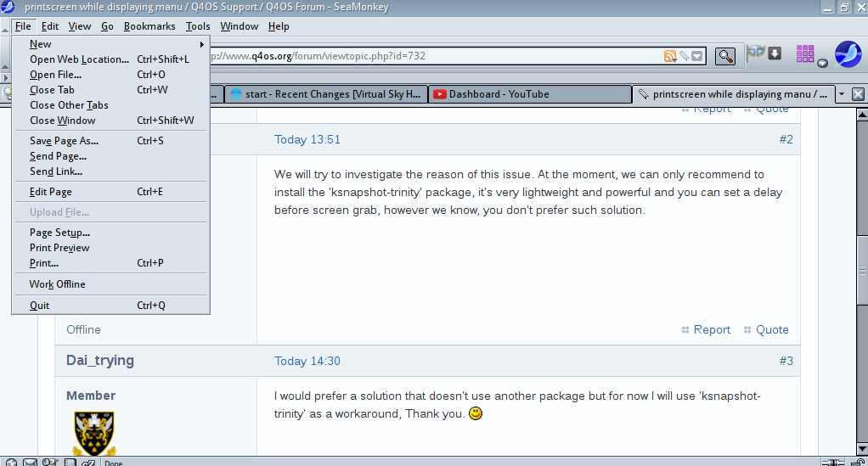The image size is (868, 466).
Task: Click the Today 14:30 post timestamp link
Action: pyautogui.click(x=307, y=361)
